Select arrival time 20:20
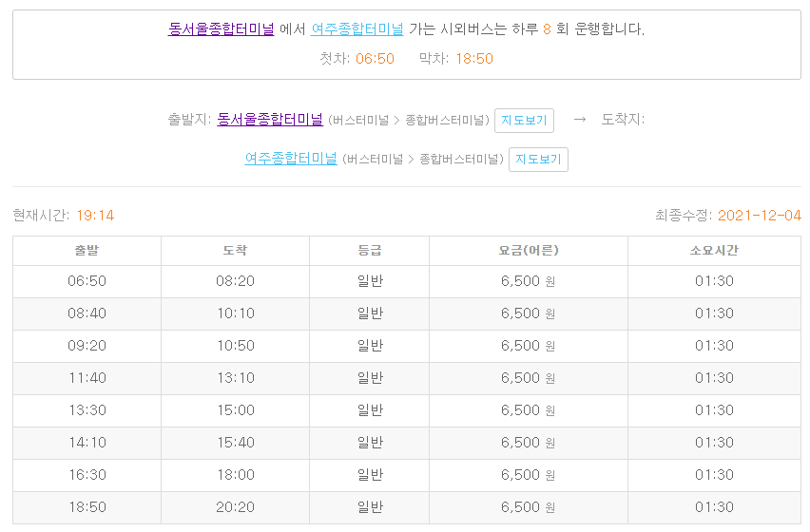The width and height of the screenshot is (810, 532). 235,507
